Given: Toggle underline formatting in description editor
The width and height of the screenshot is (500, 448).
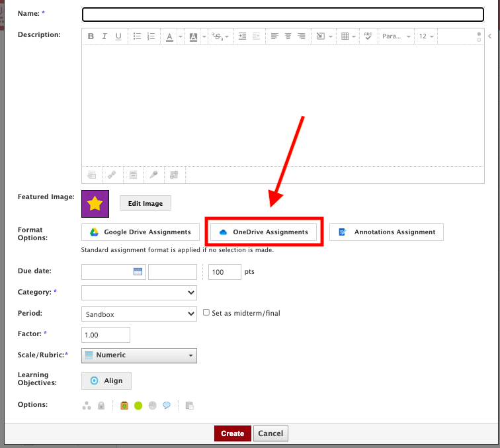Looking at the screenshot, I should pos(118,36).
